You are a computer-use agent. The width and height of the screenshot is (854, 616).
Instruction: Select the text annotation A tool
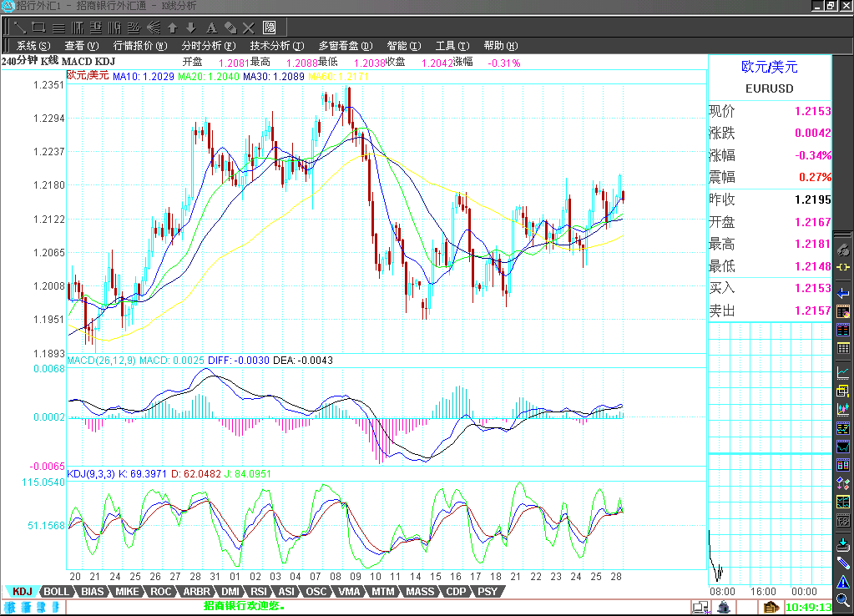210,27
